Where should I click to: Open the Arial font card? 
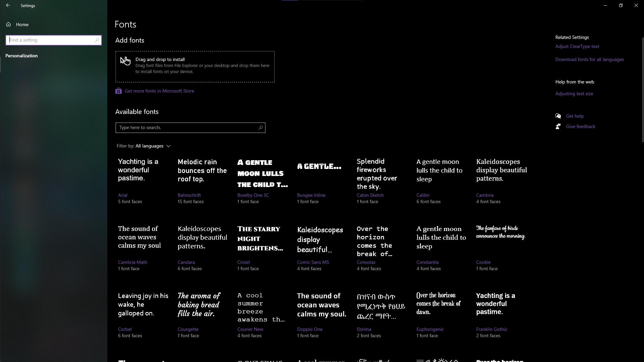pos(144,181)
